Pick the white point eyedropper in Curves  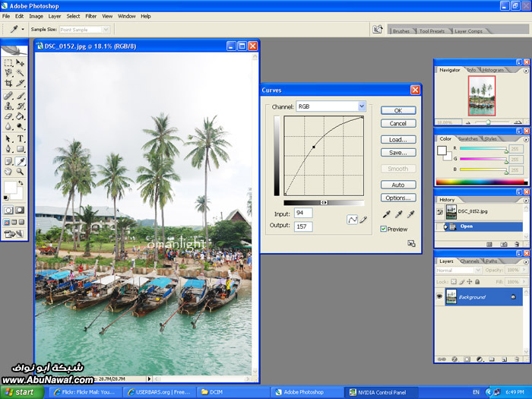tap(411, 215)
